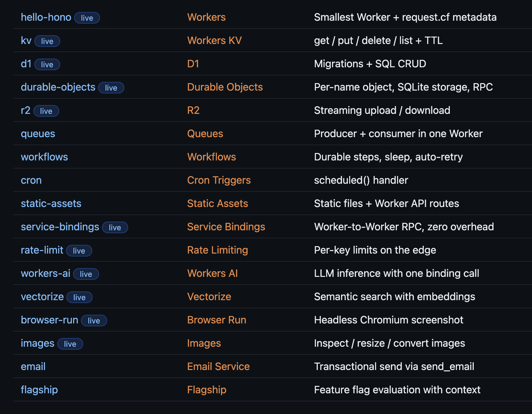This screenshot has width=532, height=414.
Task: Click 'Smallest Worker + request.cf metadata' description
Action: (x=405, y=17)
